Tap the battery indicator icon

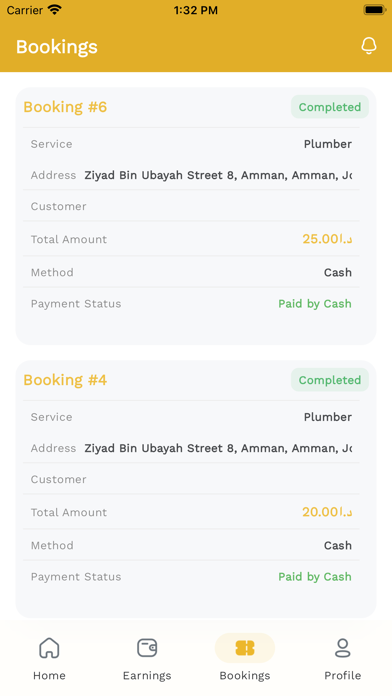[374, 10]
